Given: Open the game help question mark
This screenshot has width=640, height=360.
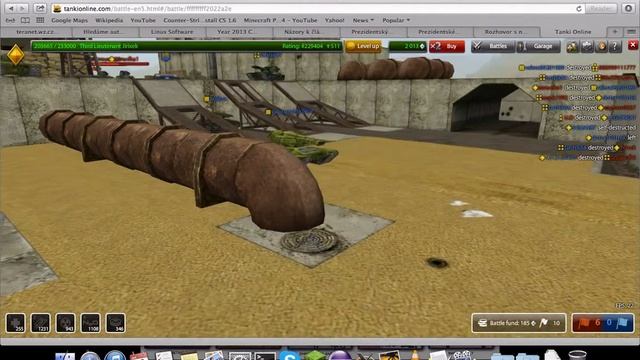Looking at the screenshot, I should 615,47.
